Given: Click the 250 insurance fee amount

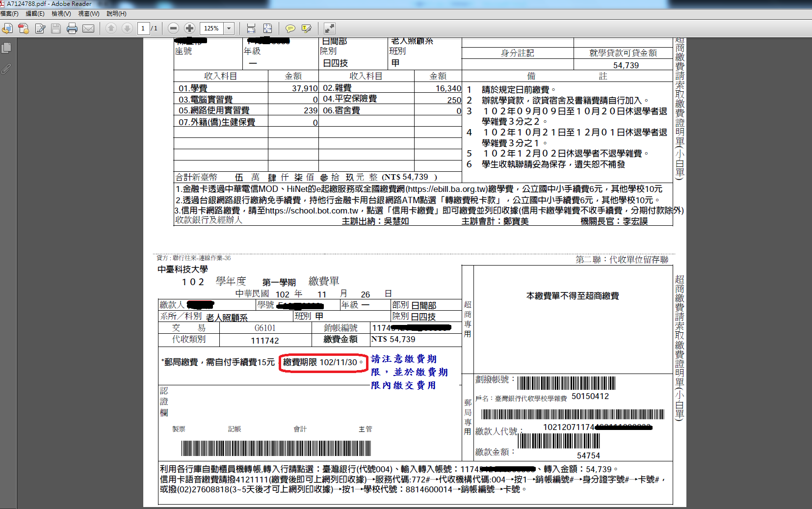Looking at the screenshot, I should 454,100.
